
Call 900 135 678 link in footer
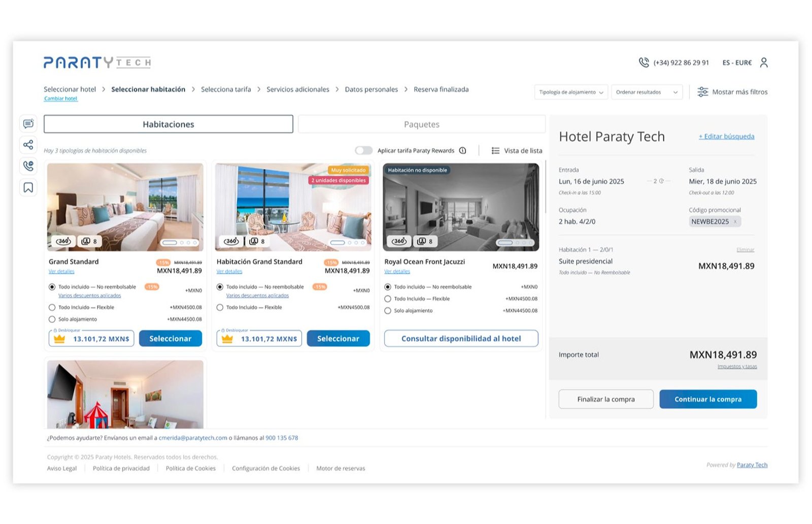coord(282,438)
